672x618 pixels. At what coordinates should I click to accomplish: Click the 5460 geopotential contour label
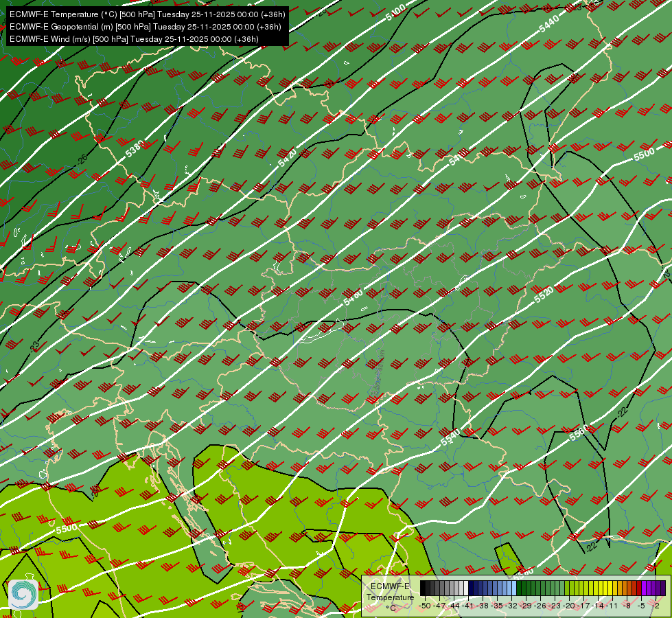coord(353,297)
